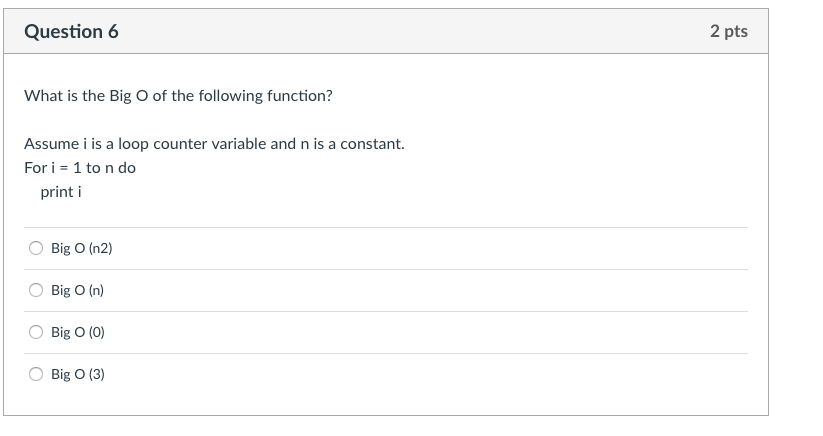Click the word "function?" in the question

[300, 96]
